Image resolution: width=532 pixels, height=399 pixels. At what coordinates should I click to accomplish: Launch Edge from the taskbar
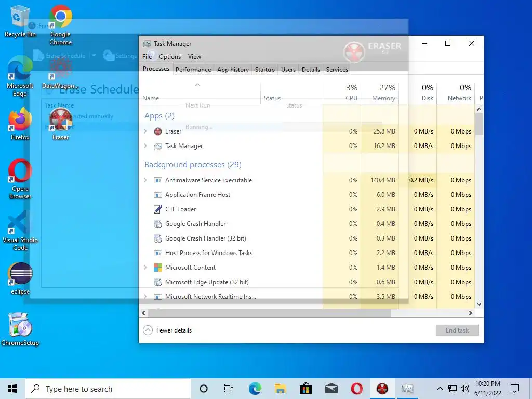(x=255, y=389)
